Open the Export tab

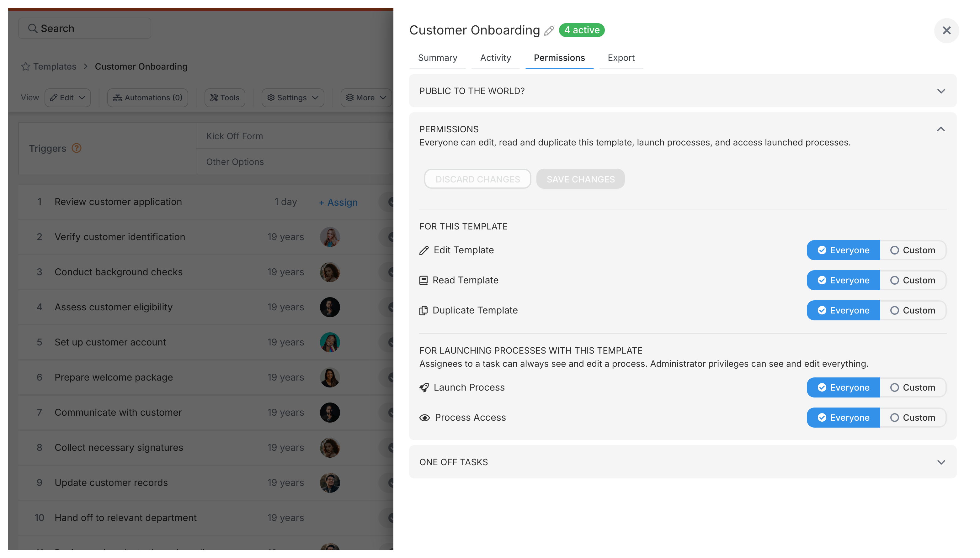click(620, 57)
